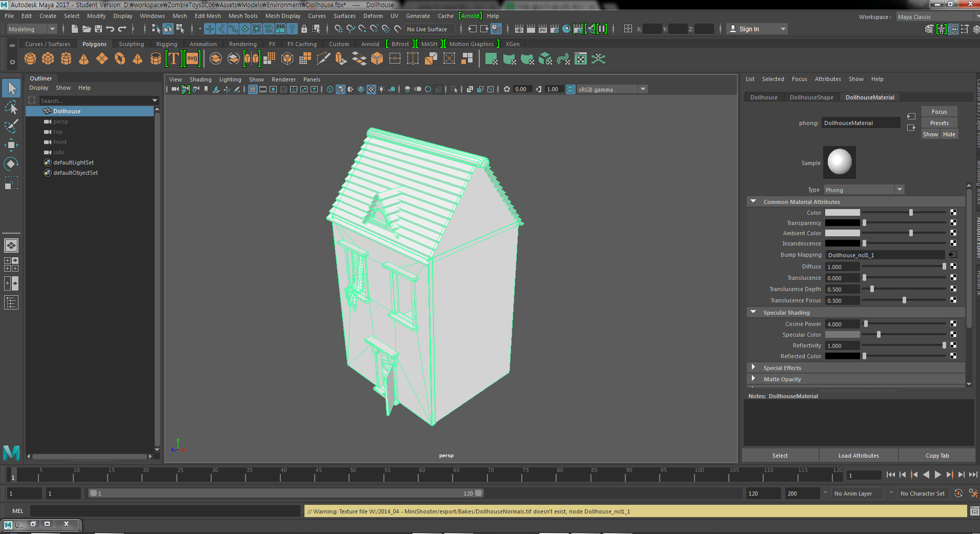The image size is (980, 534).
Task: Toggle viewport color management ON button
Action: [570, 89]
